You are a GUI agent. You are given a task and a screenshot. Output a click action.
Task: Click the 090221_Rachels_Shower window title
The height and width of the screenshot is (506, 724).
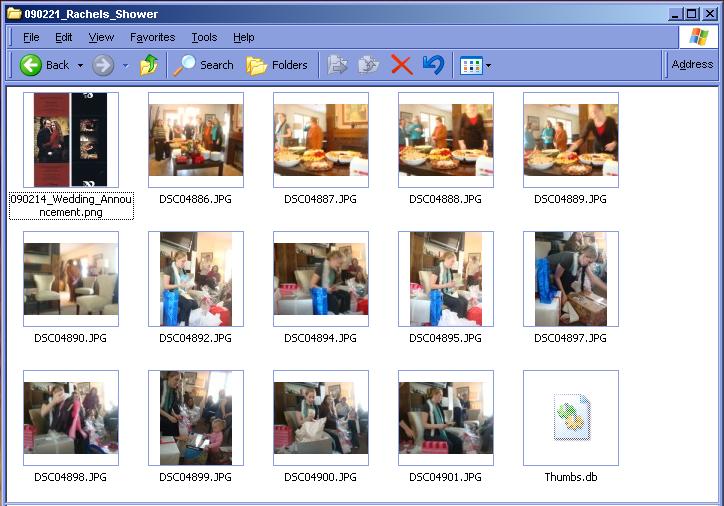(x=91, y=14)
